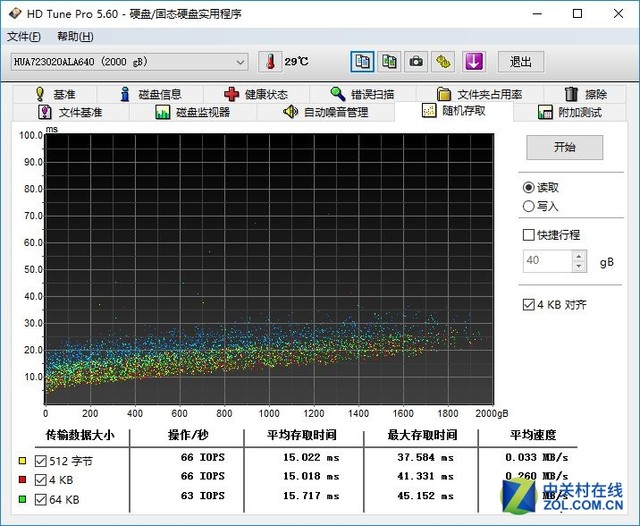Open the 文件(F) menu
This screenshot has height=526, width=640.
(24, 37)
